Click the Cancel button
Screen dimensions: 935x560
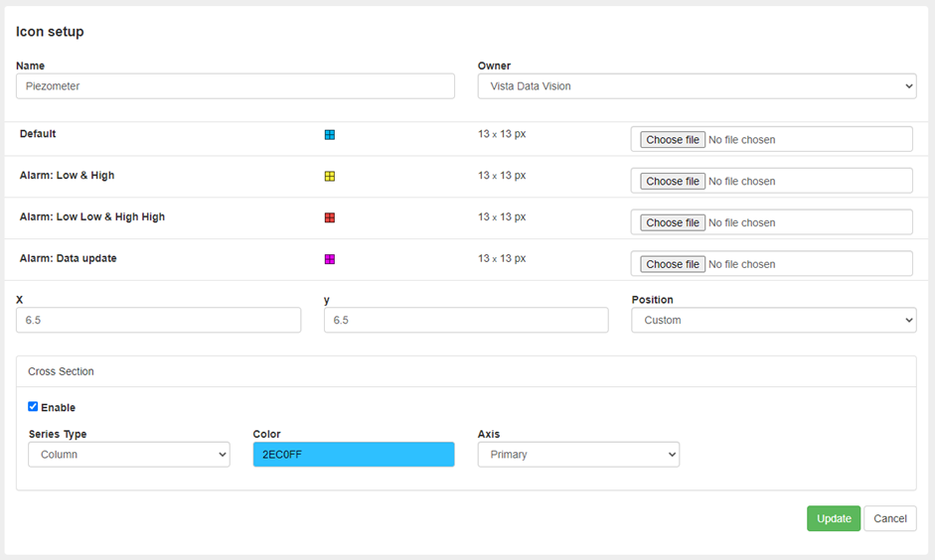tap(890, 518)
